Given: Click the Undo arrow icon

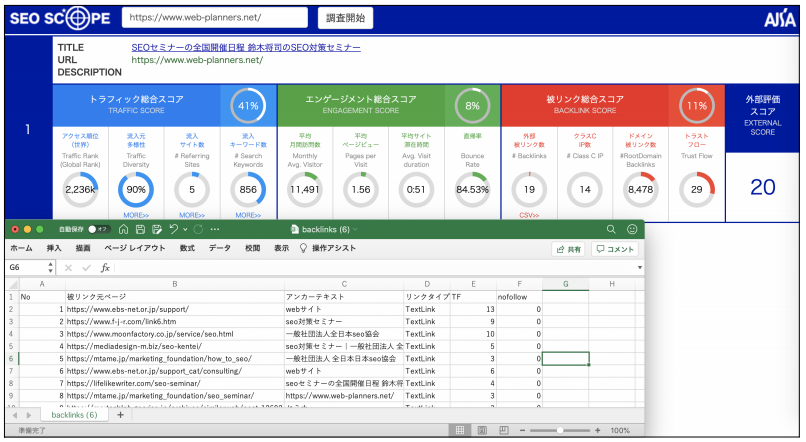Looking at the screenshot, I should tap(174, 229).
